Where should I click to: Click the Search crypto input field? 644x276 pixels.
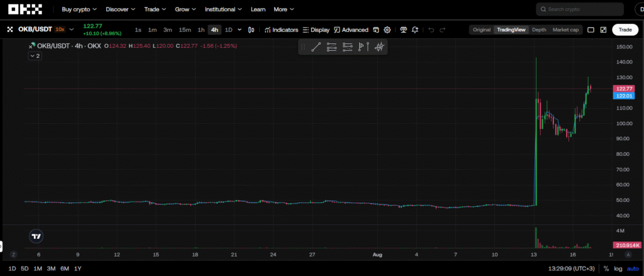click(x=579, y=9)
